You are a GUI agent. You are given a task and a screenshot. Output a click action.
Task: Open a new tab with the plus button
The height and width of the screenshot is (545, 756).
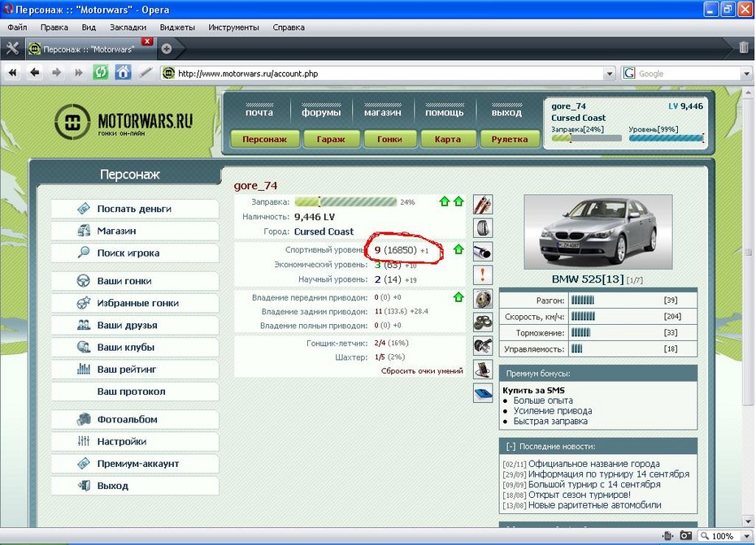[x=167, y=49]
